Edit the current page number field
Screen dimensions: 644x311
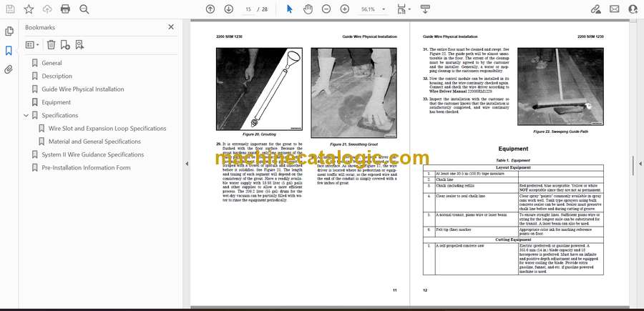(x=248, y=9)
